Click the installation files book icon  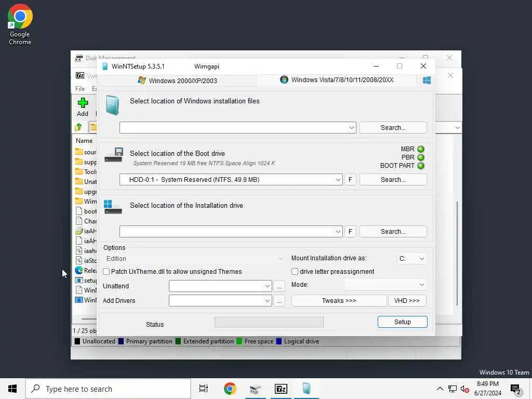click(x=112, y=105)
